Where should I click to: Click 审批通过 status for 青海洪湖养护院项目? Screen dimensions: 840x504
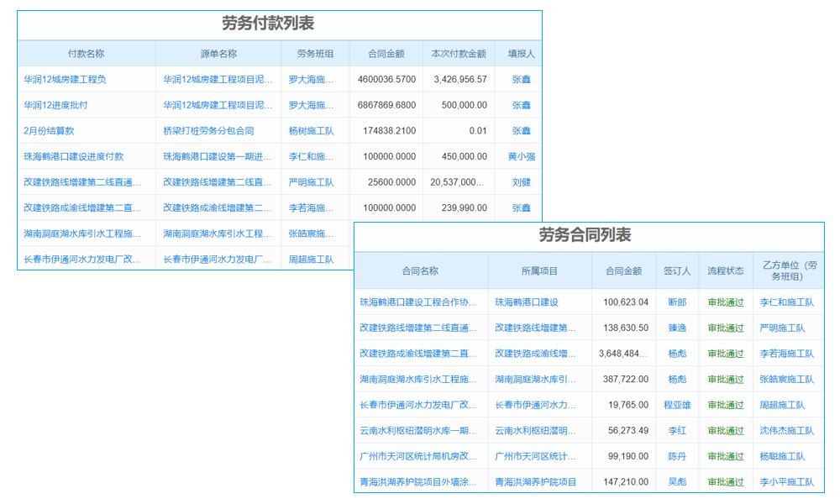pos(726,483)
